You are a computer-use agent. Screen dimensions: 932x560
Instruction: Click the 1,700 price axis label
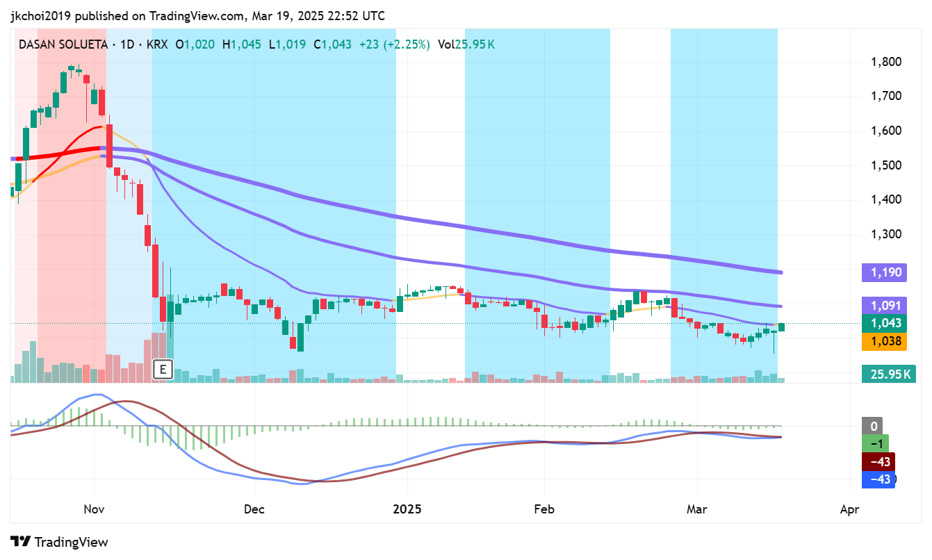[886, 97]
